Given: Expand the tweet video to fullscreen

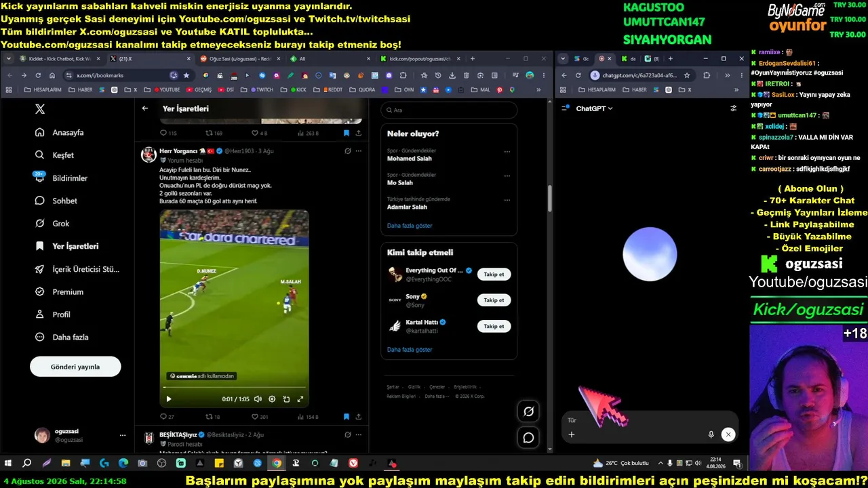Looking at the screenshot, I should pyautogui.click(x=300, y=399).
